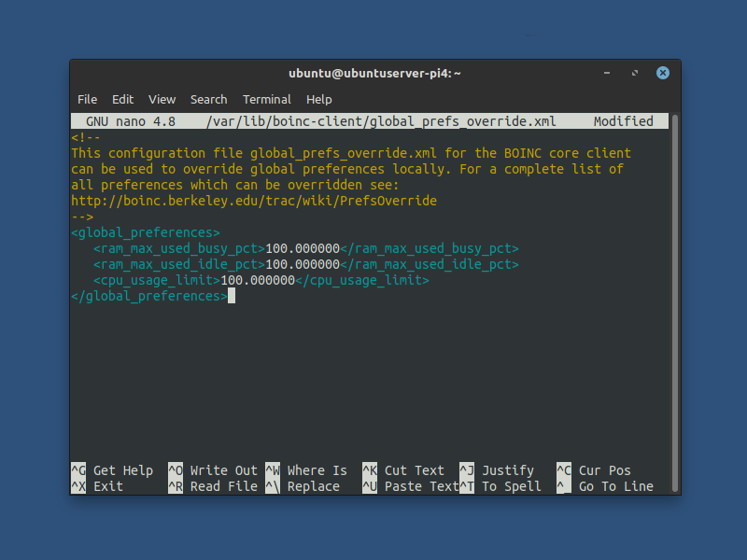Click the line starting 'This configuration file'
747x560 pixels.
click(x=351, y=153)
